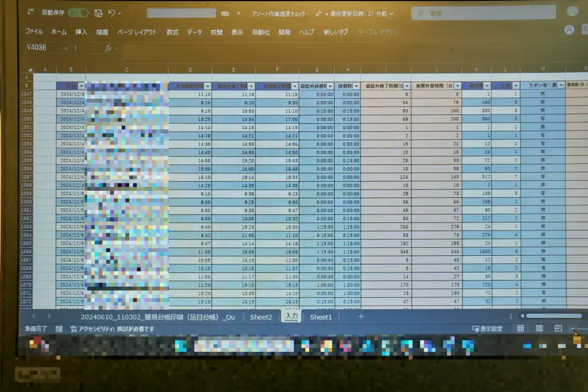The width and height of the screenshot is (588, 392).
Task: Open the Undo history dropdown arrow
Action: [119, 14]
